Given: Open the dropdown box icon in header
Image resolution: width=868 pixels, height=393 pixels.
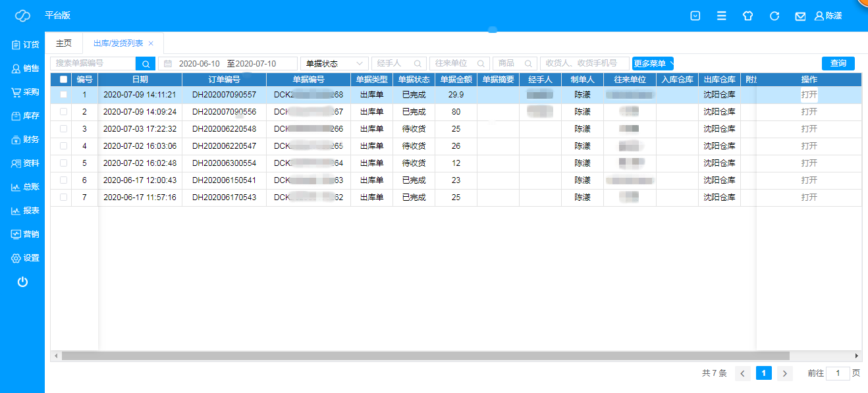Looking at the screenshot, I should click(x=695, y=16).
